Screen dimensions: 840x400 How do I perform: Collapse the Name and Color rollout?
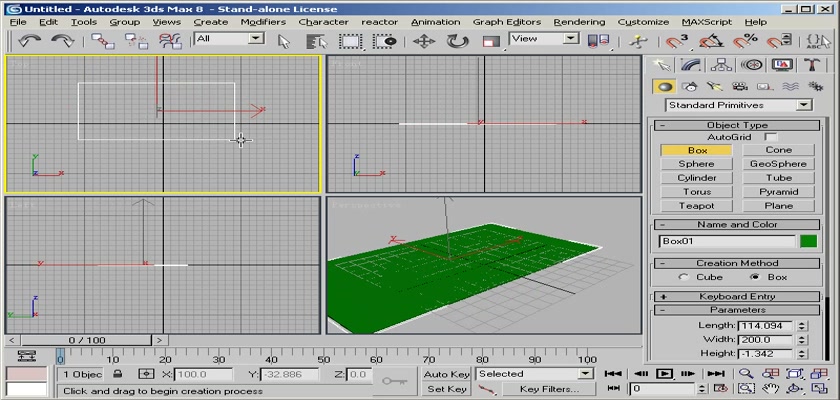pyautogui.click(x=737, y=224)
